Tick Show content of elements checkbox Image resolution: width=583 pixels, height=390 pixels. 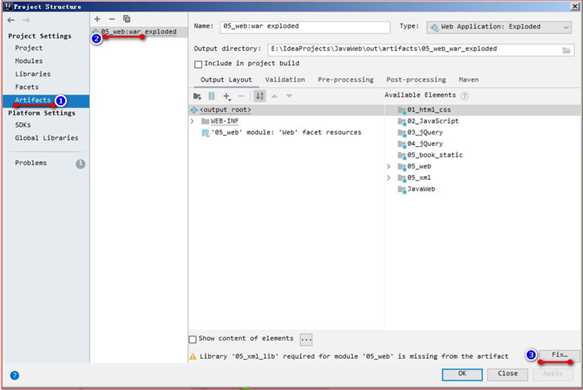click(193, 339)
